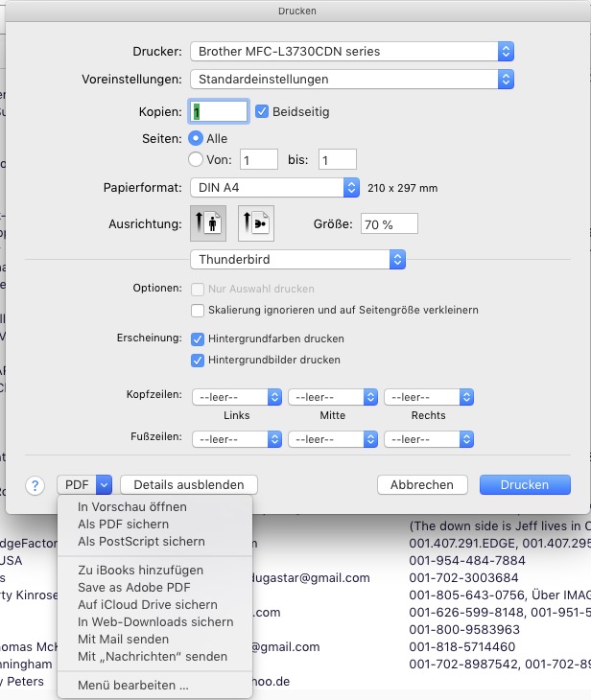Screen dimensions: 591x700
Task: Click the Kopien input field
Action: pos(219,111)
